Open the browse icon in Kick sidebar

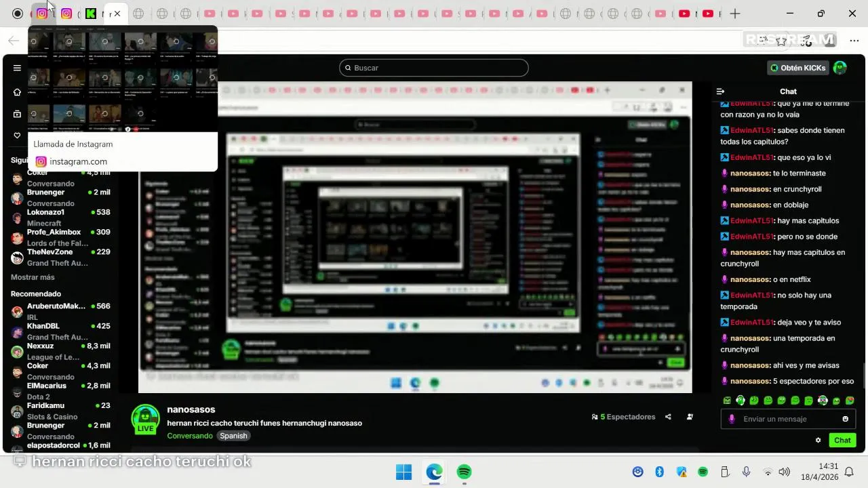click(x=17, y=114)
